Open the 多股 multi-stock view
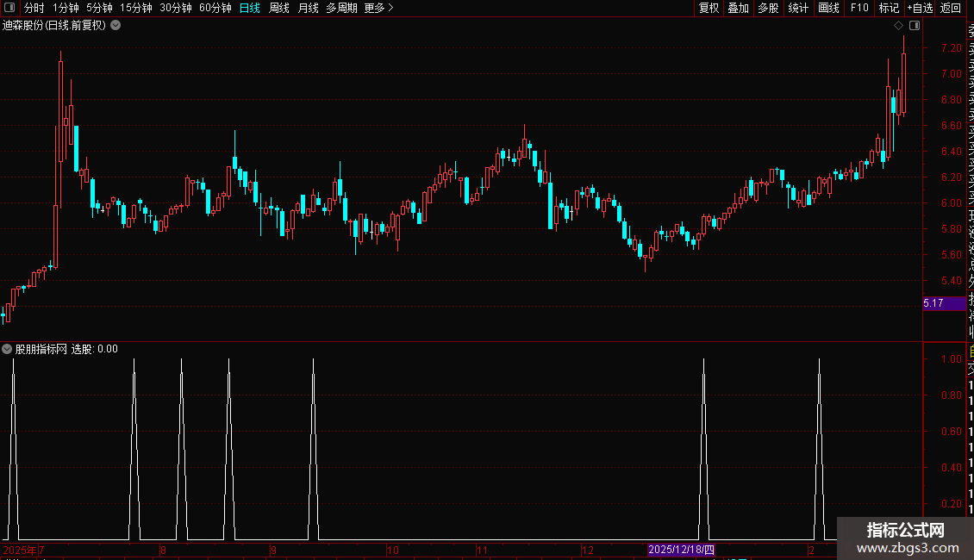 768,8
